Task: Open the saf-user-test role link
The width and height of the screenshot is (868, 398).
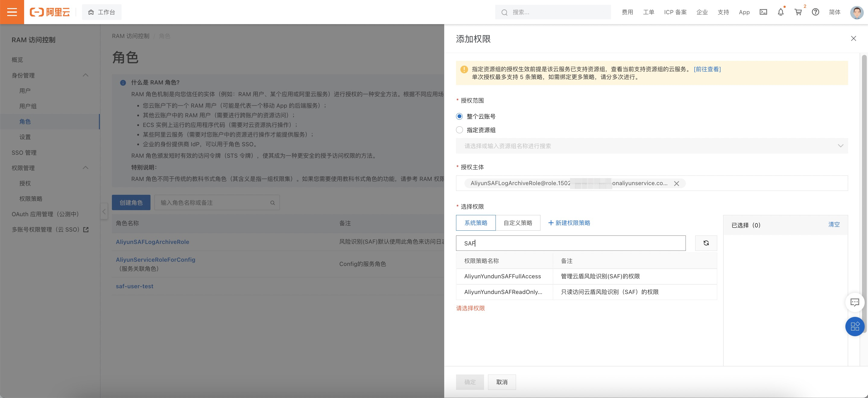Action: [x=135, y=286]
